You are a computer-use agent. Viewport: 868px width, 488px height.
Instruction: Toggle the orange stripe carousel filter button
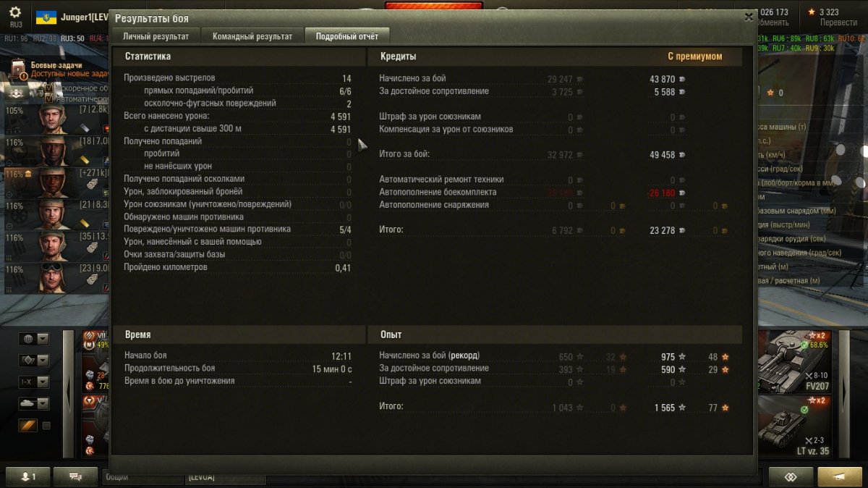(x=27, y=426)
